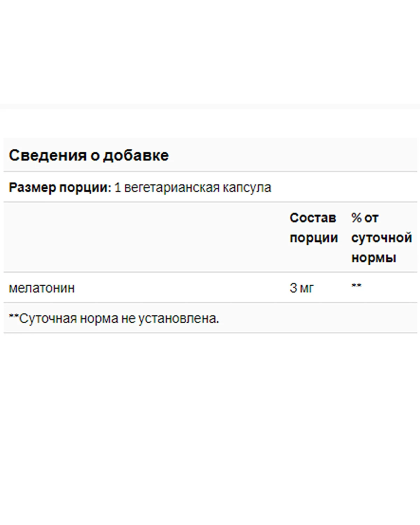Viewport: 420px width, 525px height.
Task: Click the word 'установлена.' in the footnote
Action: pyautogui.click(x=178, y=318)
